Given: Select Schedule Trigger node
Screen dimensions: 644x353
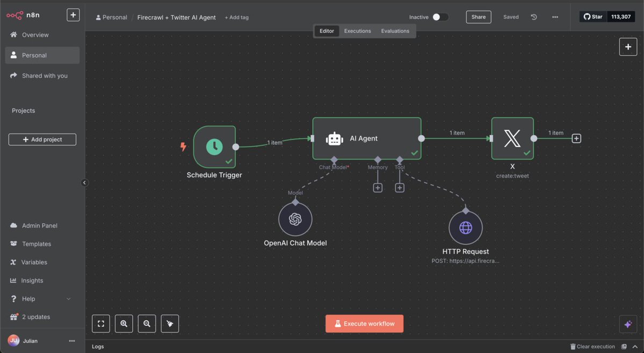Looking at the screenshot, I should click(214, 147).
